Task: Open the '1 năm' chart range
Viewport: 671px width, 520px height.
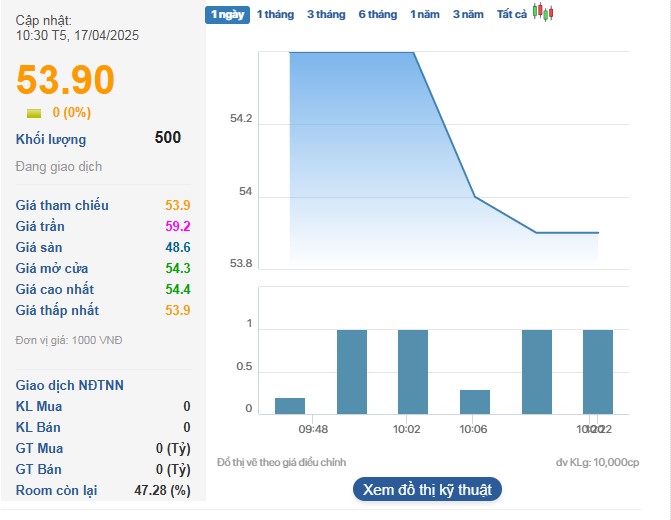Action: coord(425,14)
